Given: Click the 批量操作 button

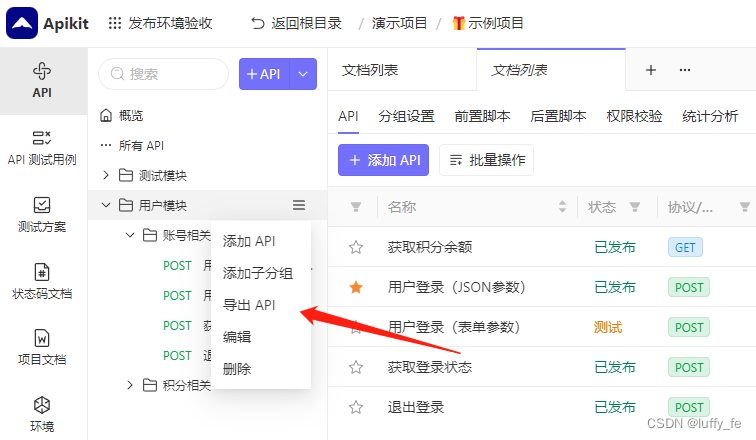Looking at the screenshot, I should [486, 160].
